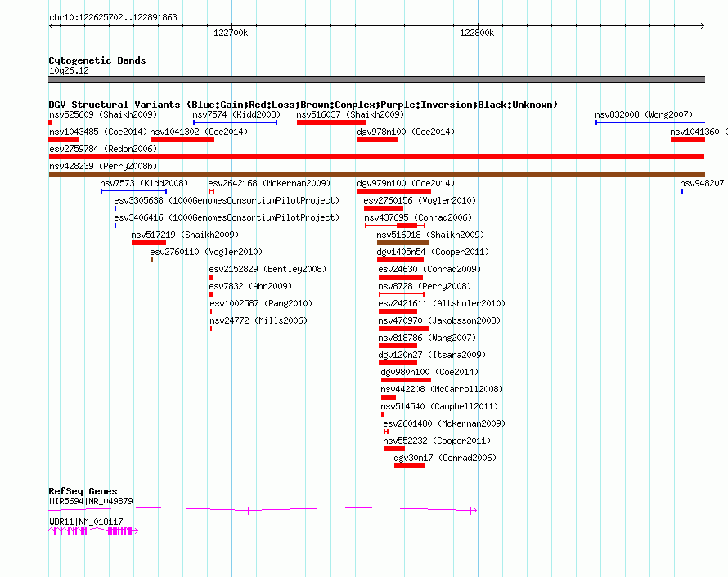Select nsv1041302 (Coe2014) label

point(199,132)
